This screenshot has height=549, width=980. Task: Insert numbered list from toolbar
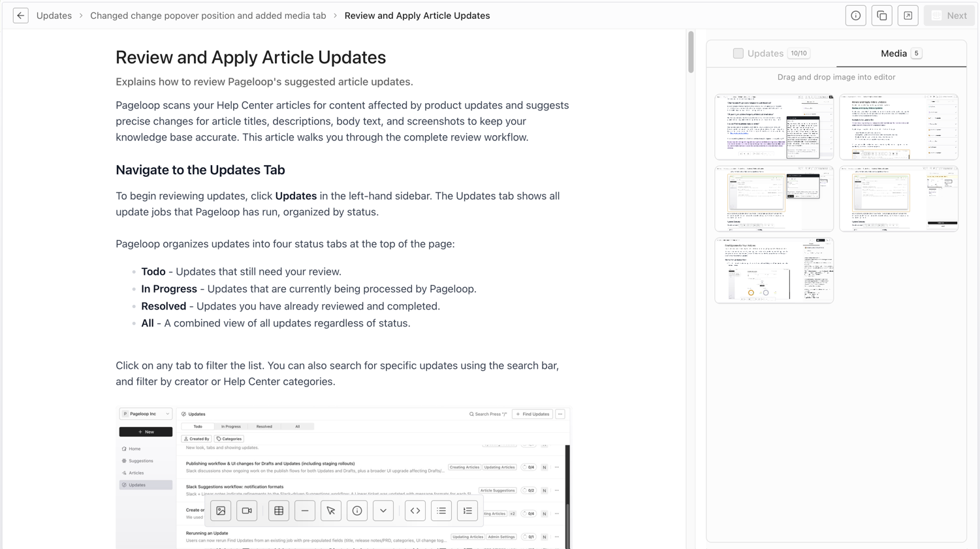point(467,510)
